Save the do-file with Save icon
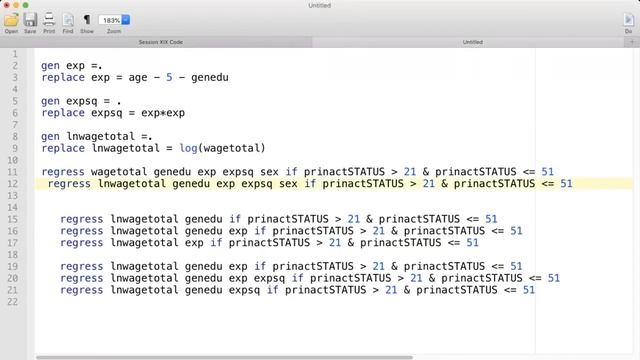 click(30, 20)
